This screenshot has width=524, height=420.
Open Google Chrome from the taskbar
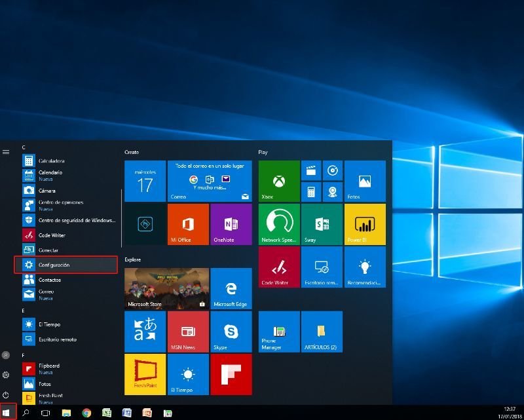tap(86, 413)
